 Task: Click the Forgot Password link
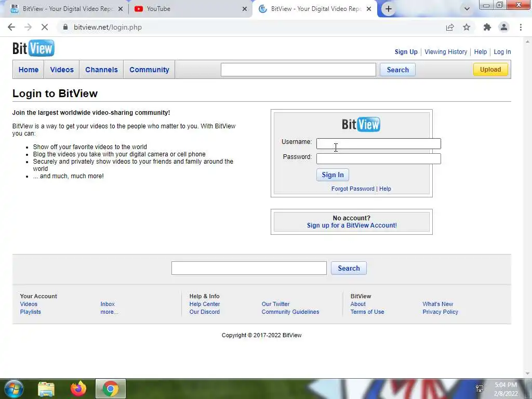pos(353,189)
